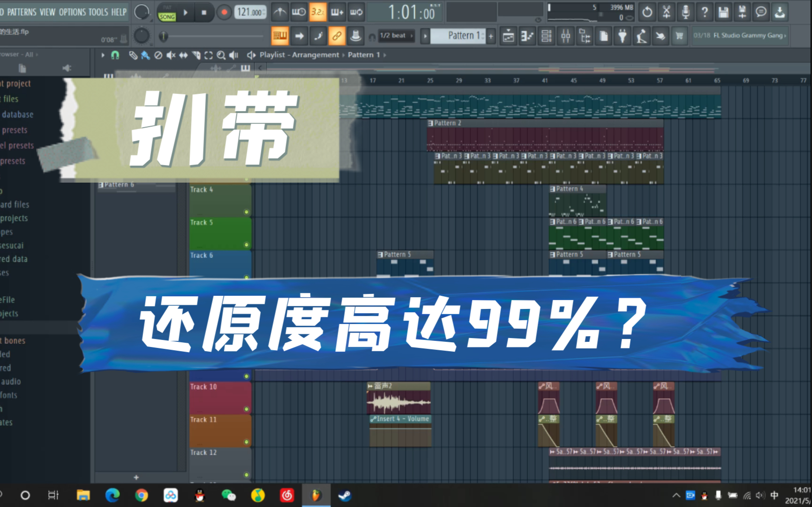Open the Touch controller hand icon

point(660,36)
